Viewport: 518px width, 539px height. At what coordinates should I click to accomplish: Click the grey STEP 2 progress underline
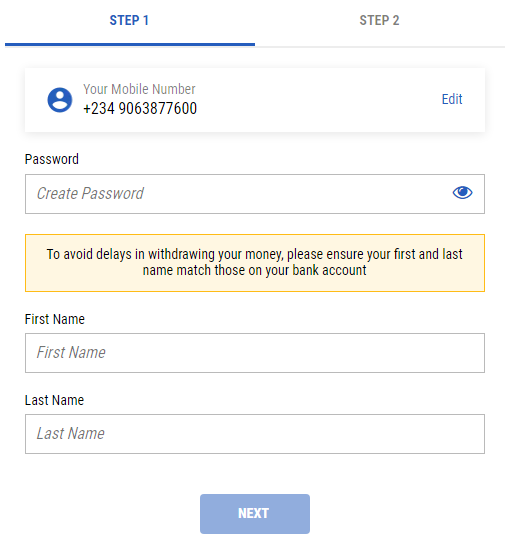click(x=380, y=47)
